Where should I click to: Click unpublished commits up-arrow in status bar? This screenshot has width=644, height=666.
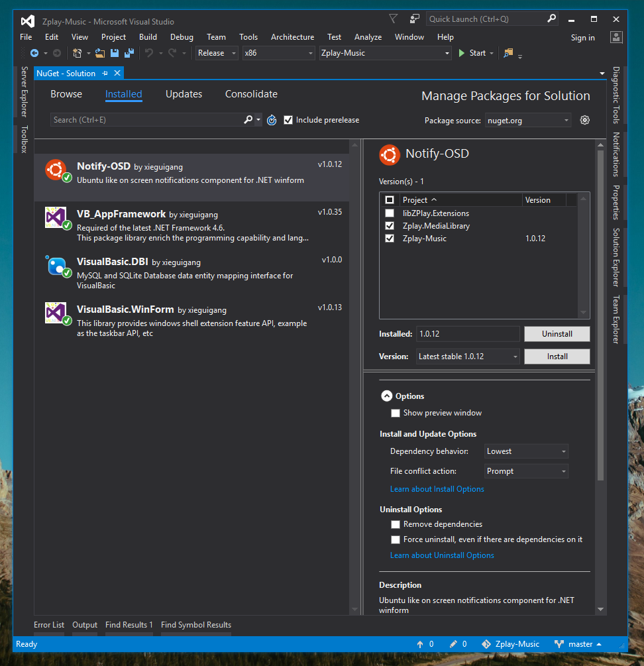point(420,644)
